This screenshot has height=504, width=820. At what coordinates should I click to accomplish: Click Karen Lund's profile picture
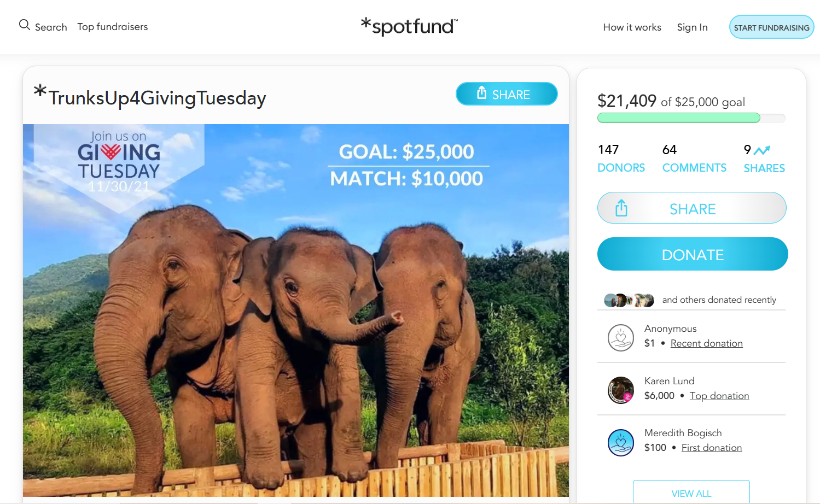(620, 390)
